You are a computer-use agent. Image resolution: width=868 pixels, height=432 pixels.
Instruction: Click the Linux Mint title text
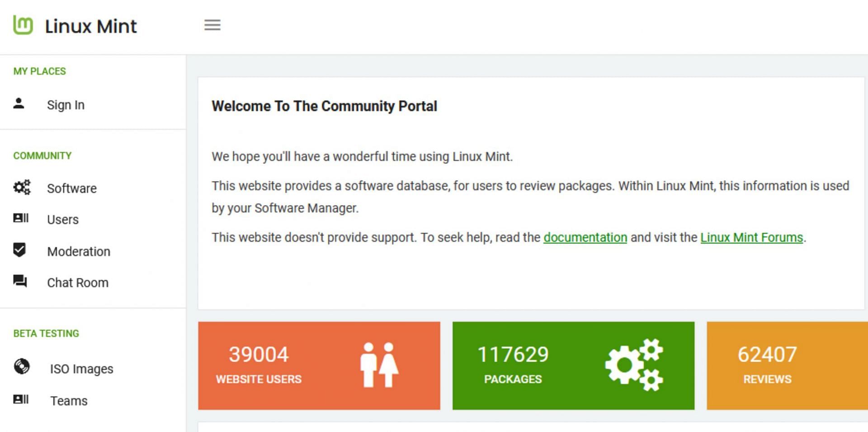click(91, 26)
